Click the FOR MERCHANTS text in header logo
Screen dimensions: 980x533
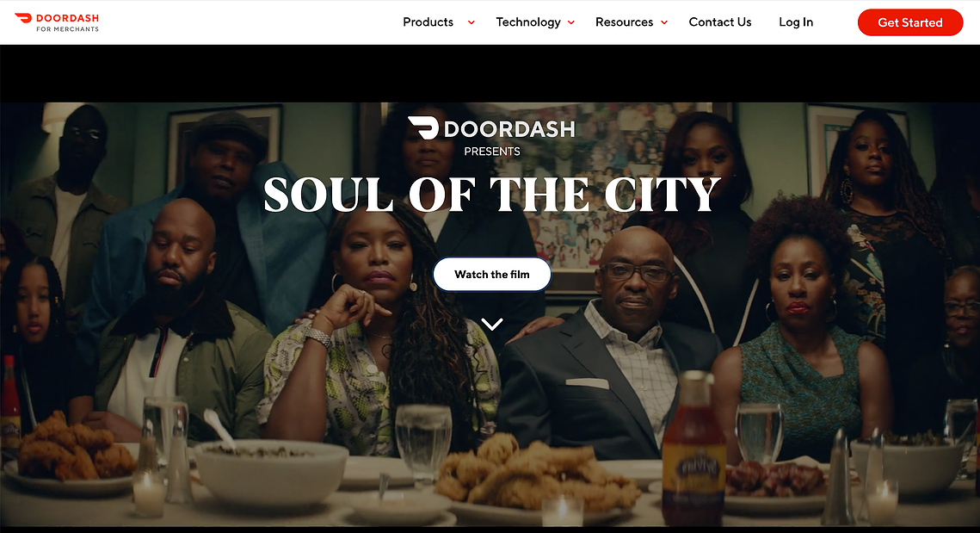(x=67, y=28)
